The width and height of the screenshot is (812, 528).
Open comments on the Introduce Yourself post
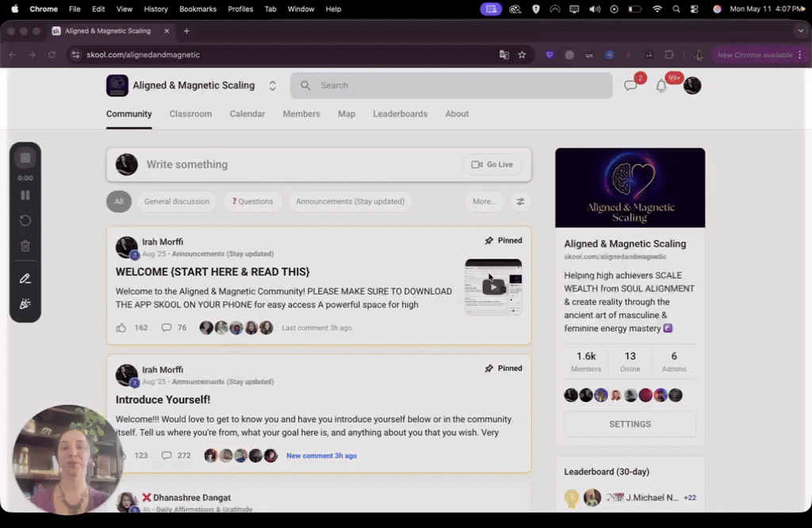pos(167,456)
